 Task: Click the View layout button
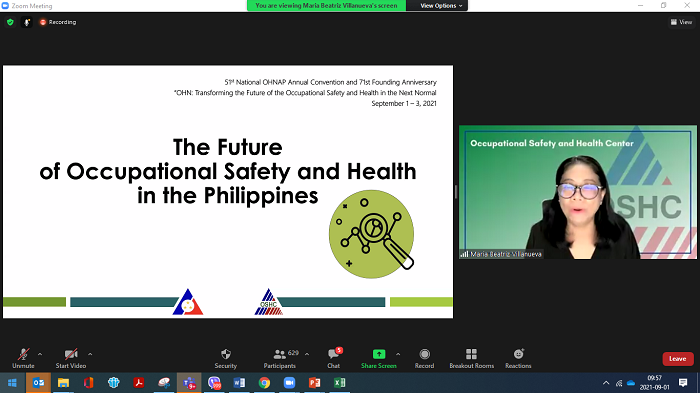point(681,22)
